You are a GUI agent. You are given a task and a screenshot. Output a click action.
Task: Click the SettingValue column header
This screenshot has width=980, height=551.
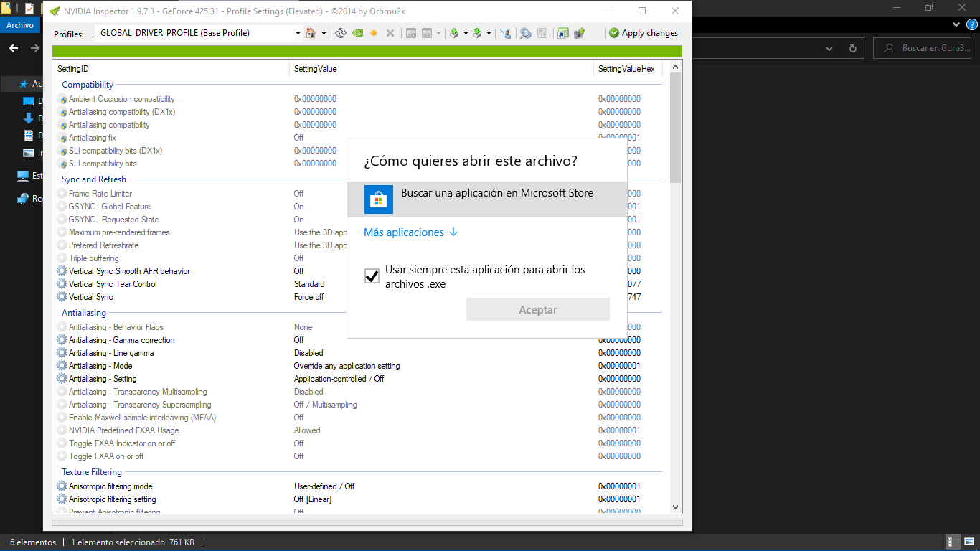[442, 69]
